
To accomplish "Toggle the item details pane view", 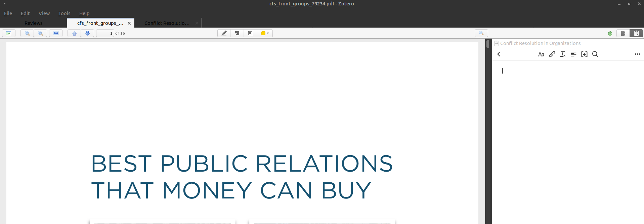I will coord(623,33).
